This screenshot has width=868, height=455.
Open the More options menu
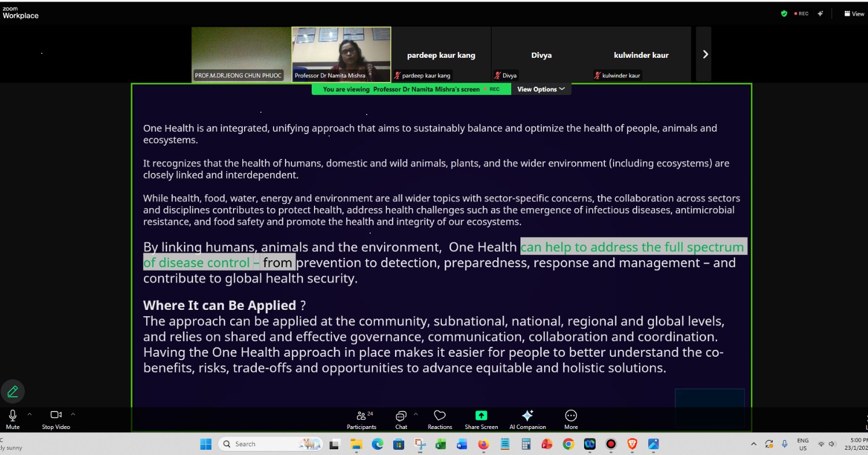(571, 419)
